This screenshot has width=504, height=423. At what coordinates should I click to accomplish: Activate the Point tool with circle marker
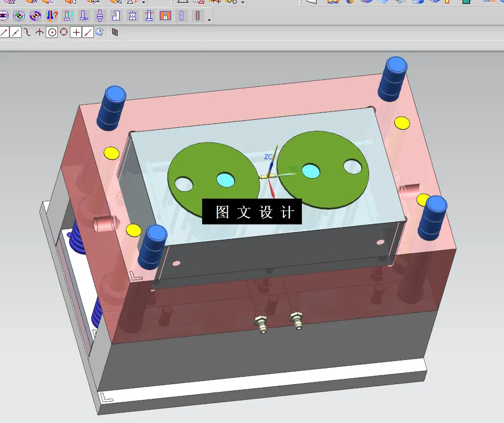click(51, 32)
